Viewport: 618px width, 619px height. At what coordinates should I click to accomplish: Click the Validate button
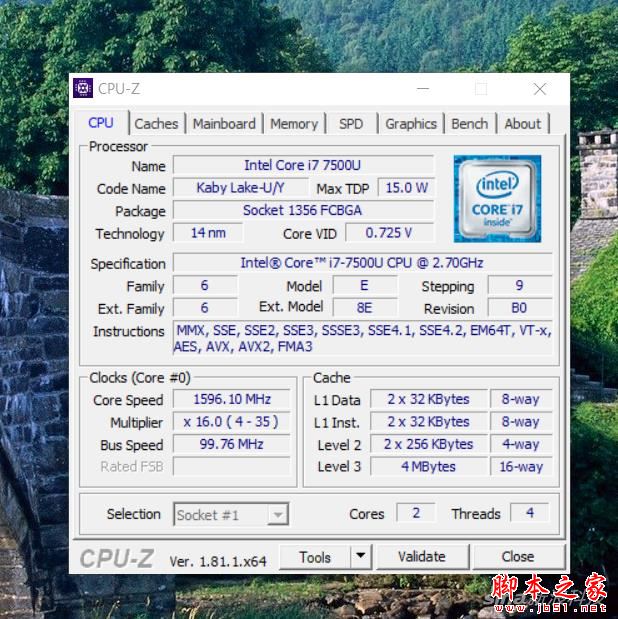[x=422, y=557]
